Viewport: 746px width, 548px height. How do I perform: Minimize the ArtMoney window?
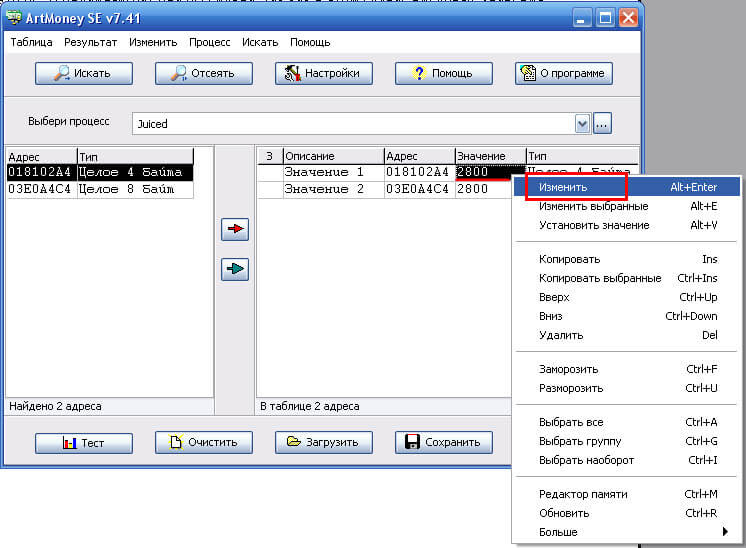click(581, 18)
